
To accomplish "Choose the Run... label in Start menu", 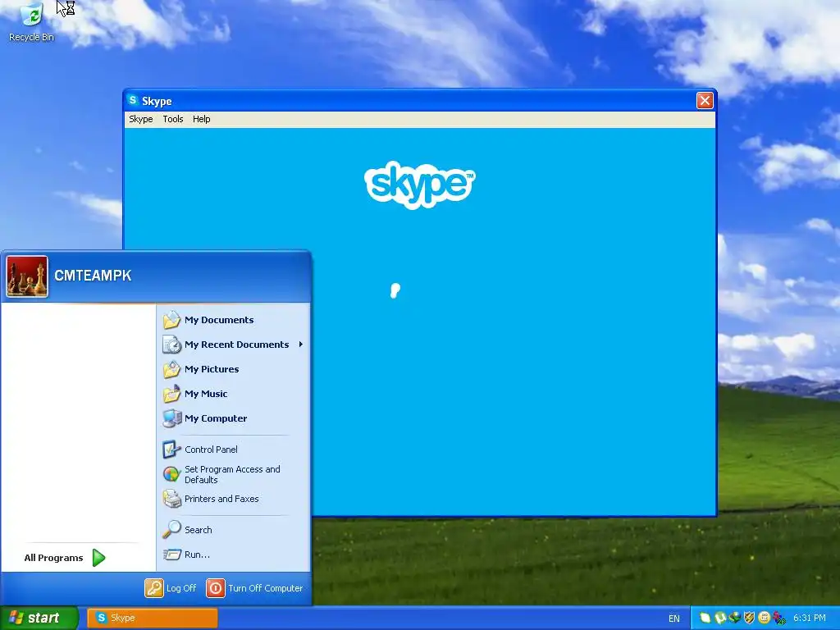I will [x=197, y=555].
